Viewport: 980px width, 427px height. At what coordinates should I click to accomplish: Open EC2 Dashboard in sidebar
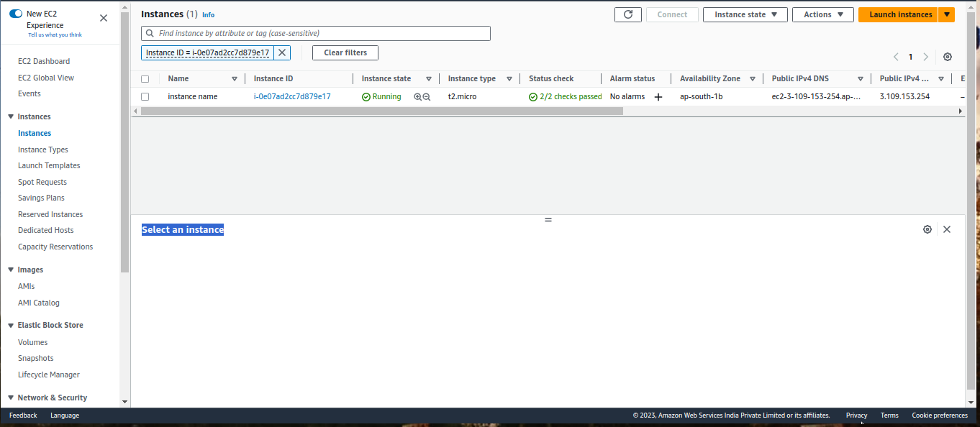pos(44,61)
